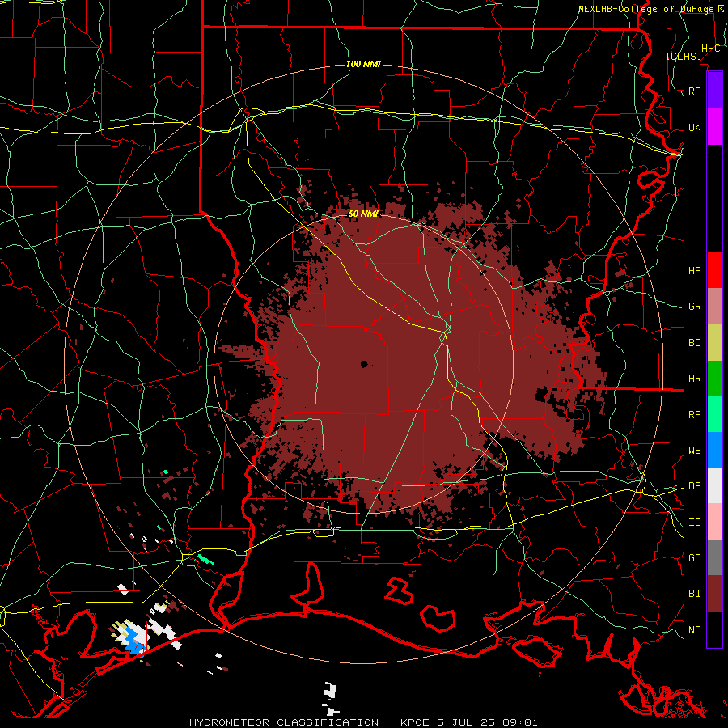Click the [CLAS] units label
The image size is (728, 728).
click(684, 56)
